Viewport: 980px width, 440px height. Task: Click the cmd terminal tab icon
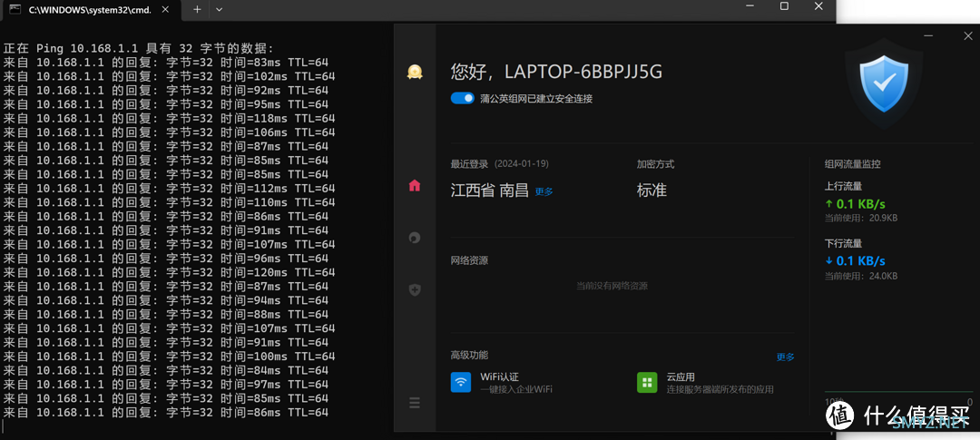pos(15,9)
